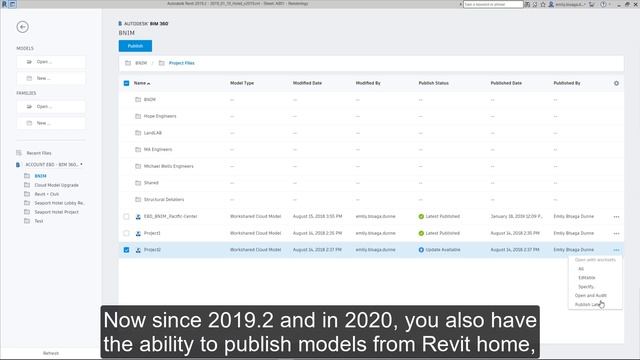Click the Modified Date column header
Screen dimensions: 640x360
tap(307, 83)
